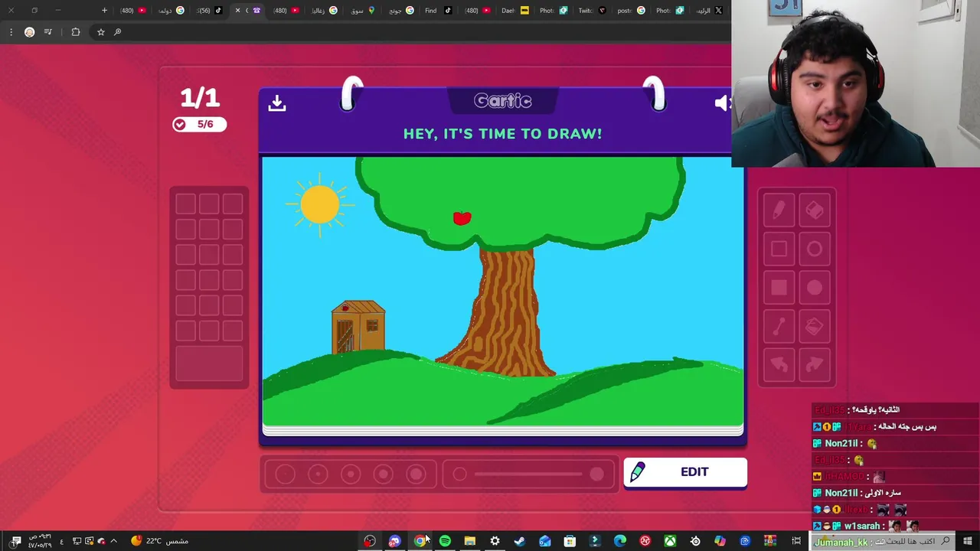Click the red apple in the drawing
Image resolution: width=980 pixels, height=551 pixels.
462,219
